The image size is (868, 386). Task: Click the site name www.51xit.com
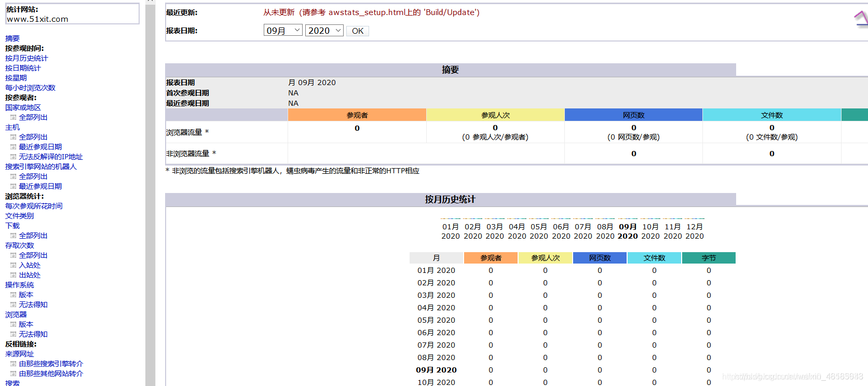37,19
